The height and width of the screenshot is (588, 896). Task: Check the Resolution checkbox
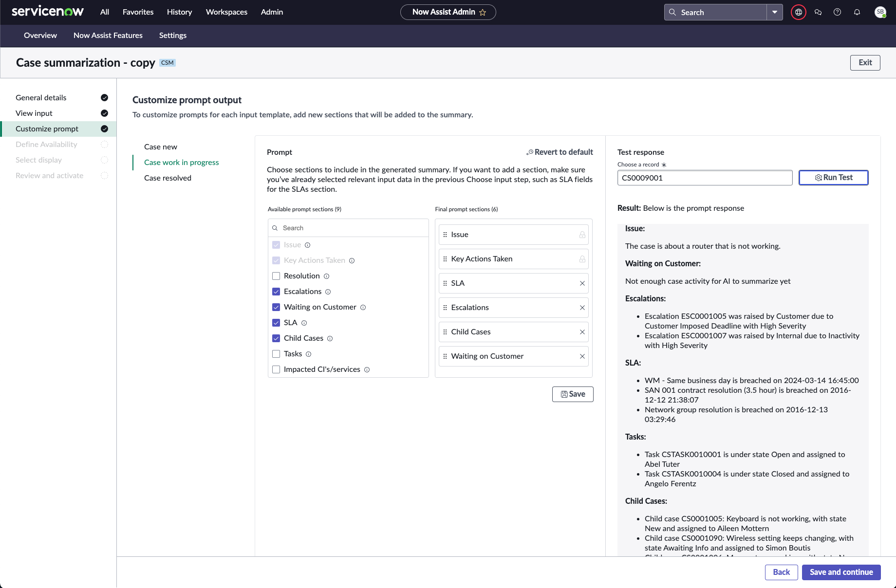coord(276,276)
